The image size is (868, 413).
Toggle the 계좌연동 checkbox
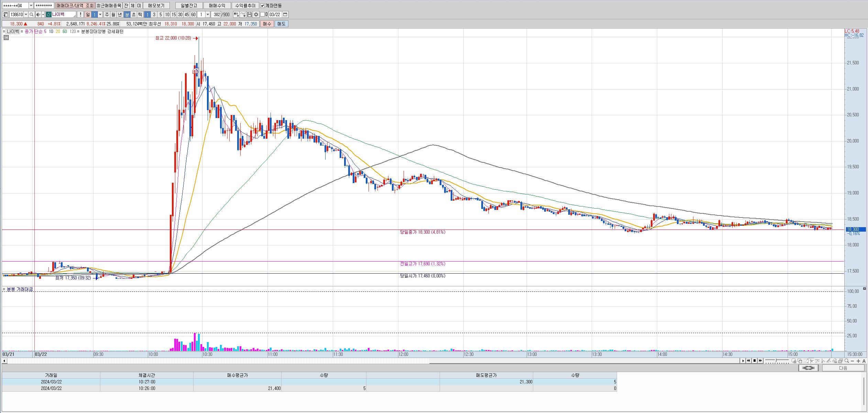coord(263,6)
